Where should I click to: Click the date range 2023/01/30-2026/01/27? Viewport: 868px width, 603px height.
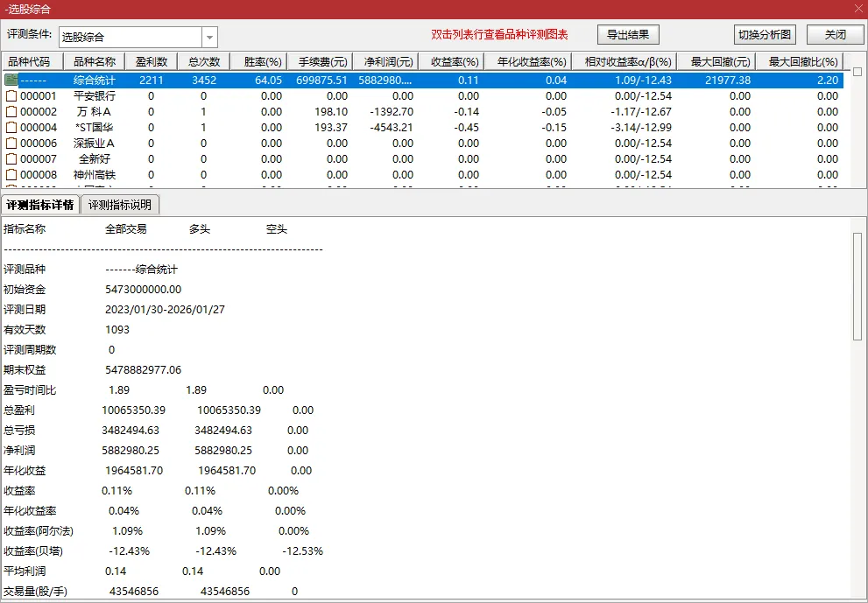pyautogui.click(x=165, y=309)
